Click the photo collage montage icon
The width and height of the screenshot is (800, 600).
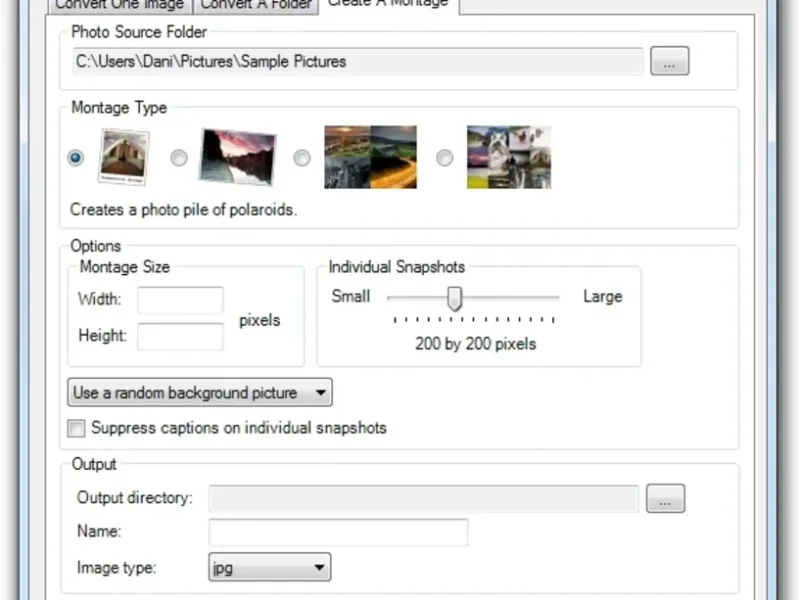tap(509, 157)
